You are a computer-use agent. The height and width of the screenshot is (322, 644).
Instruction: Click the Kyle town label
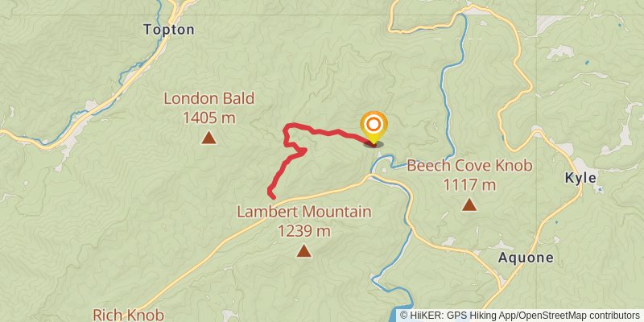pos(580,178)
